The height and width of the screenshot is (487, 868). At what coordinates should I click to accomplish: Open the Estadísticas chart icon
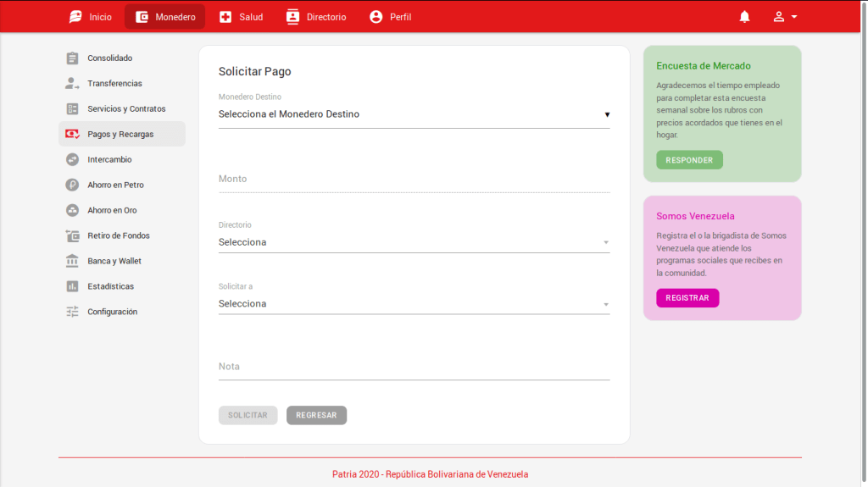point(73,286)
